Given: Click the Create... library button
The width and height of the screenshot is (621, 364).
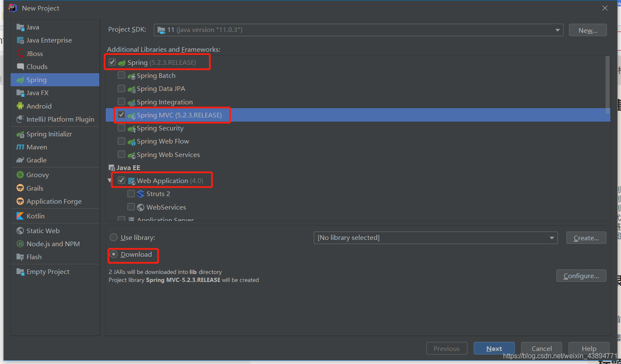Looking at the screenshot, I should (586, 238).
